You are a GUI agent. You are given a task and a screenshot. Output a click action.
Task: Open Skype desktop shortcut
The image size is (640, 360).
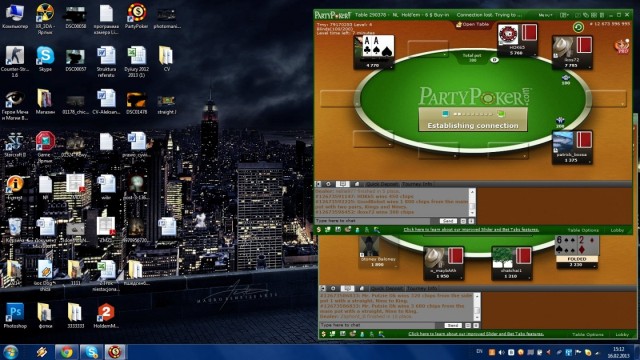coord(45,59)
